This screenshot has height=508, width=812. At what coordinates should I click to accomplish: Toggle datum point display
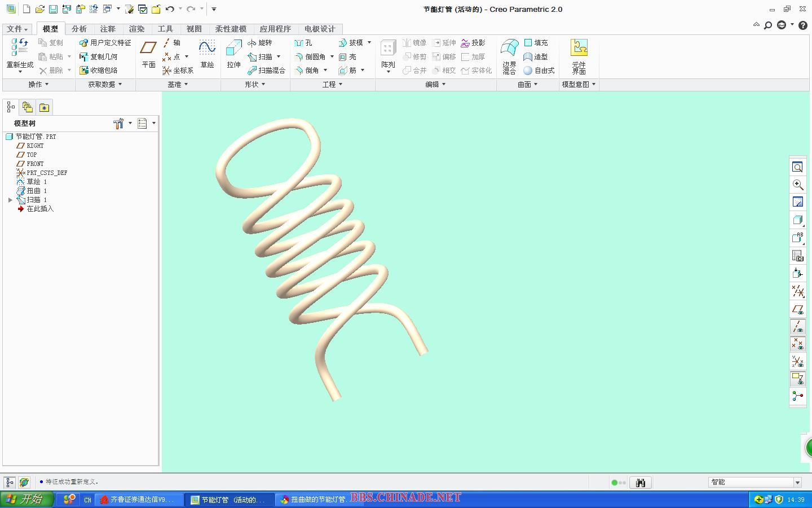(x=797, y=344)
